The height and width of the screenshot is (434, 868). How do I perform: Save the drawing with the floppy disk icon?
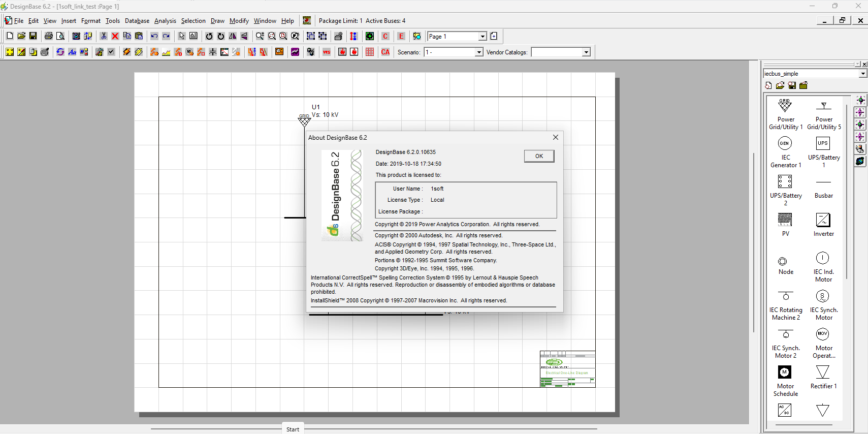point(33,36)
